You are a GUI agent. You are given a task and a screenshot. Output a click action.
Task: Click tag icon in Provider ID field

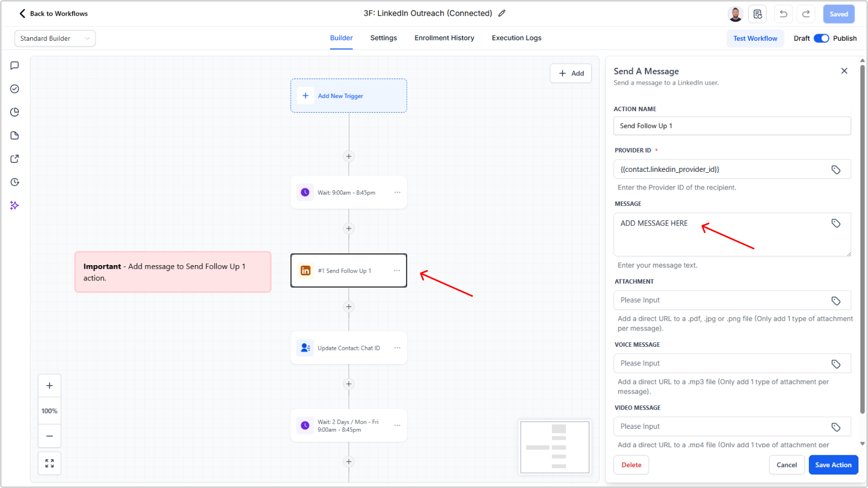click(836, 170)
